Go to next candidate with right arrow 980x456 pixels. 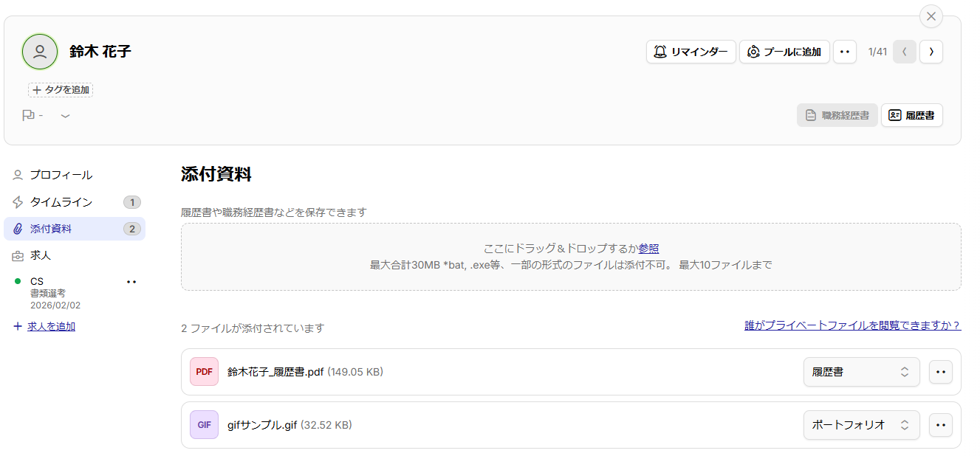pyautogui.click(x=931, y=52)
